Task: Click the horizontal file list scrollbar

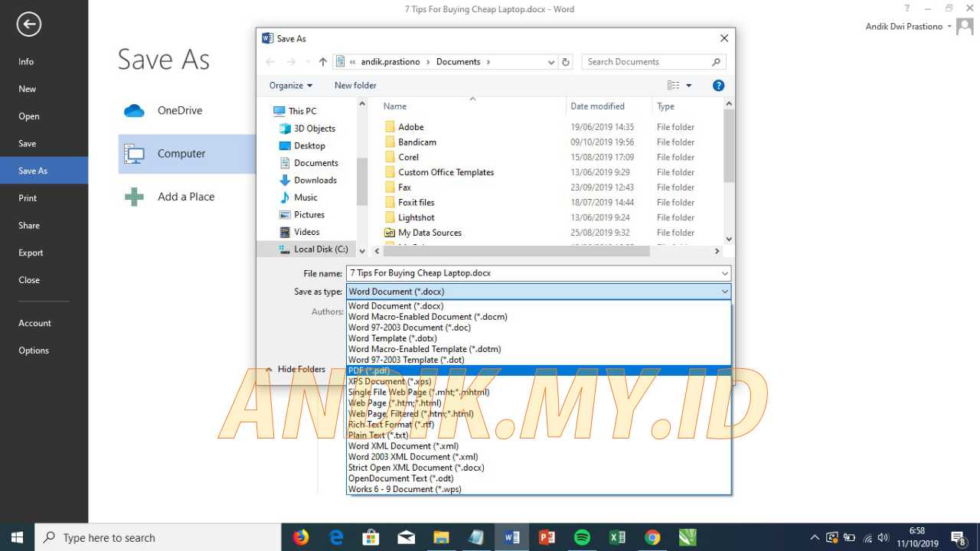Action: click(x=515, y=251)
